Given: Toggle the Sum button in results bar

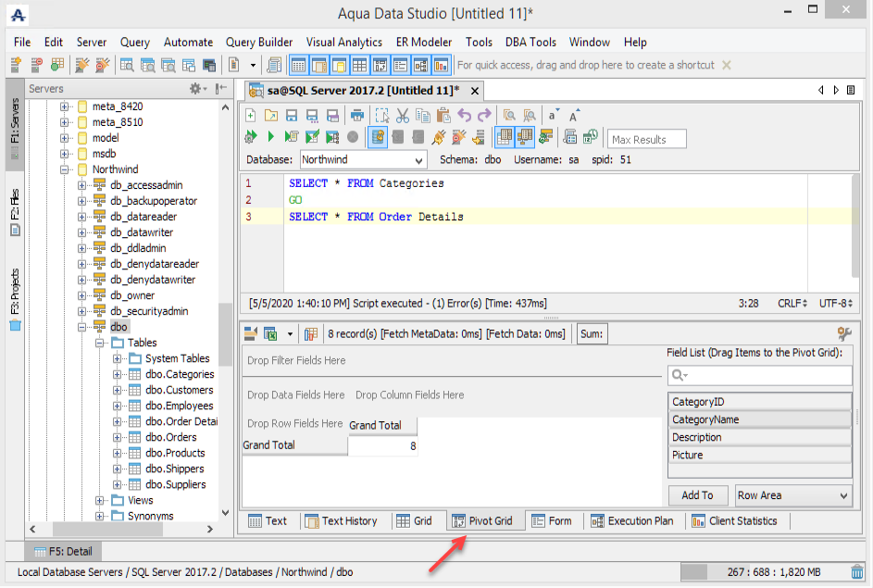Looking at the screenshot, I should tap(591, 334).
